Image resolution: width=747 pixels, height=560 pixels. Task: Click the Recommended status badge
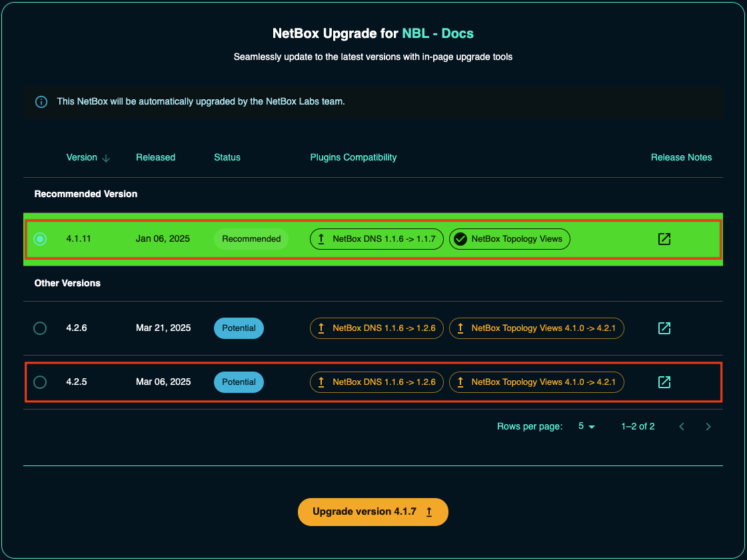(251, 239)
